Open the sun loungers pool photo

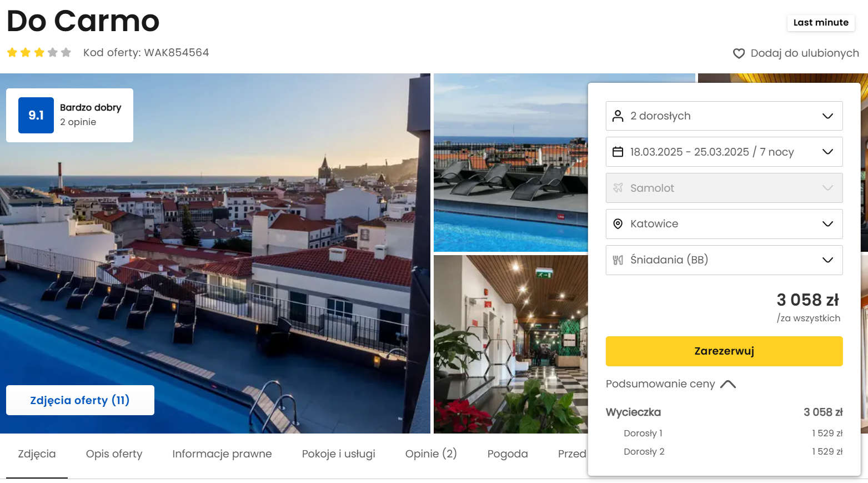tap(511, 162)
